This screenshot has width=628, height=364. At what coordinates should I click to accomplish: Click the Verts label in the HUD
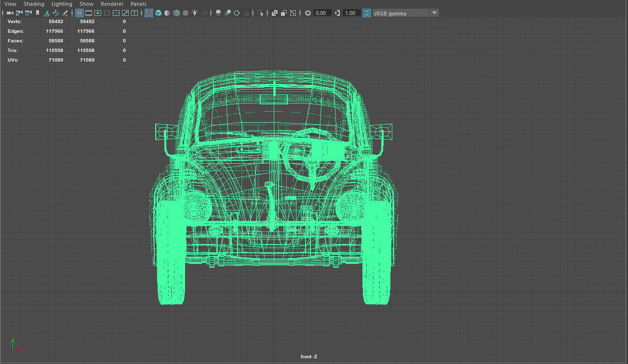[14, 21]
